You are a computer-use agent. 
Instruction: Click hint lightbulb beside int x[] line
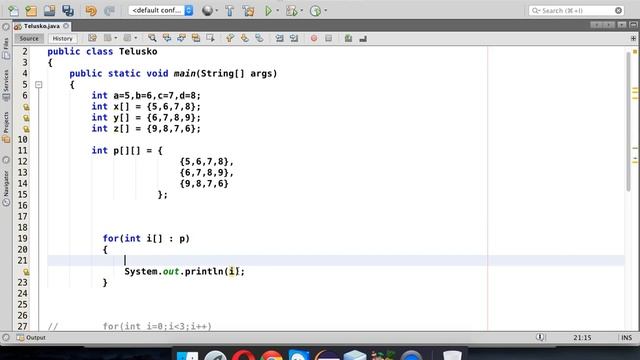(x=26, y=107)
